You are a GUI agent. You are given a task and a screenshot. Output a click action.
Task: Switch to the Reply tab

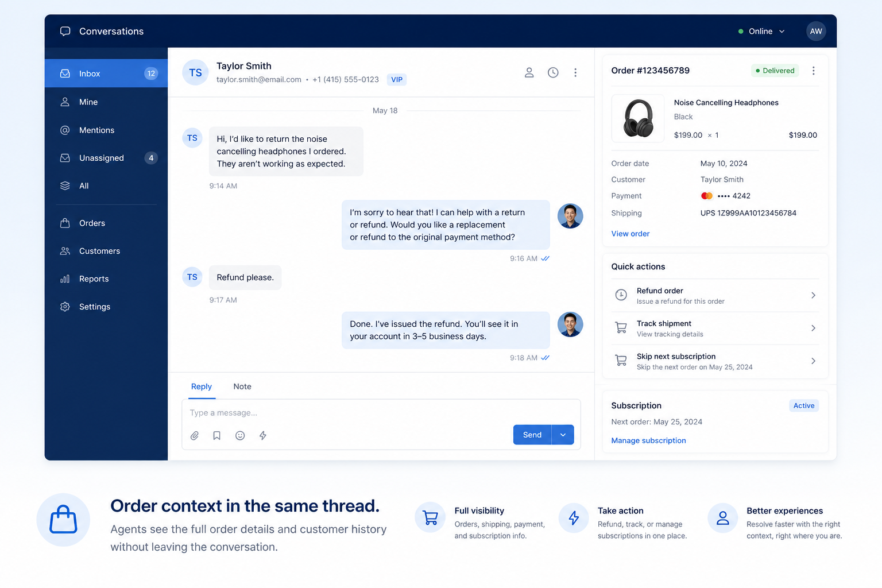[202, 386]
